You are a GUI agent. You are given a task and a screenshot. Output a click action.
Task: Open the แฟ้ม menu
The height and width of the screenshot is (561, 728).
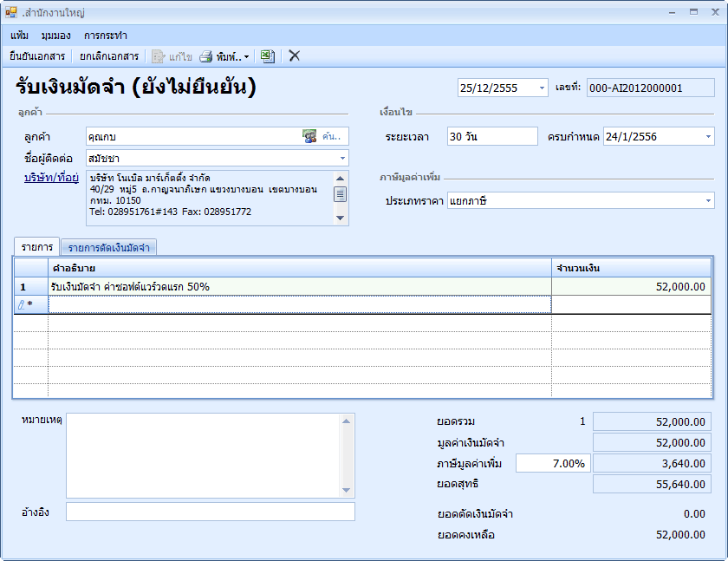[x=20, y=36]
